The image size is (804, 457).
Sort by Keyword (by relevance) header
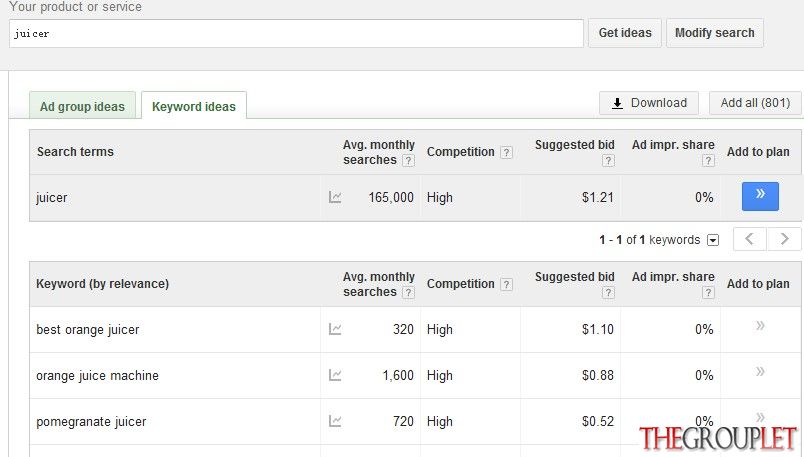pos(103,284)
